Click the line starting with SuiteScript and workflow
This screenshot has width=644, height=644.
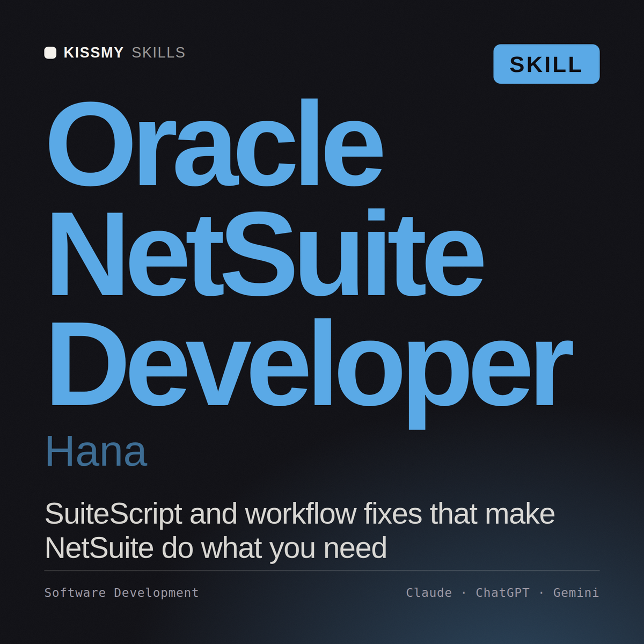click(x=300, y=514)
